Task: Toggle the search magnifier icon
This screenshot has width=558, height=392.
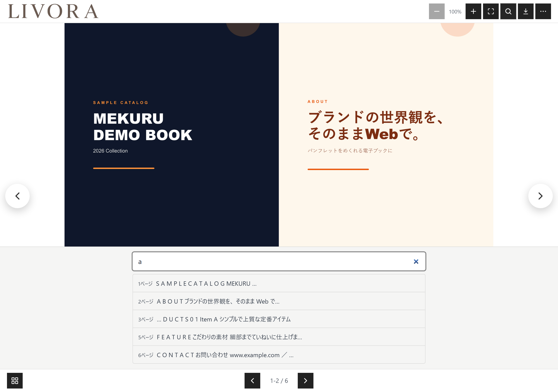Action: click(508, 11)
